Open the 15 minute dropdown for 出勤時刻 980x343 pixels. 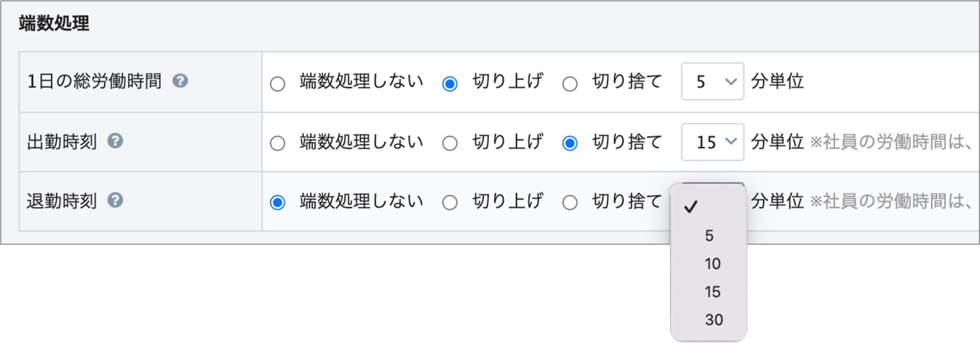pos(712,142)
